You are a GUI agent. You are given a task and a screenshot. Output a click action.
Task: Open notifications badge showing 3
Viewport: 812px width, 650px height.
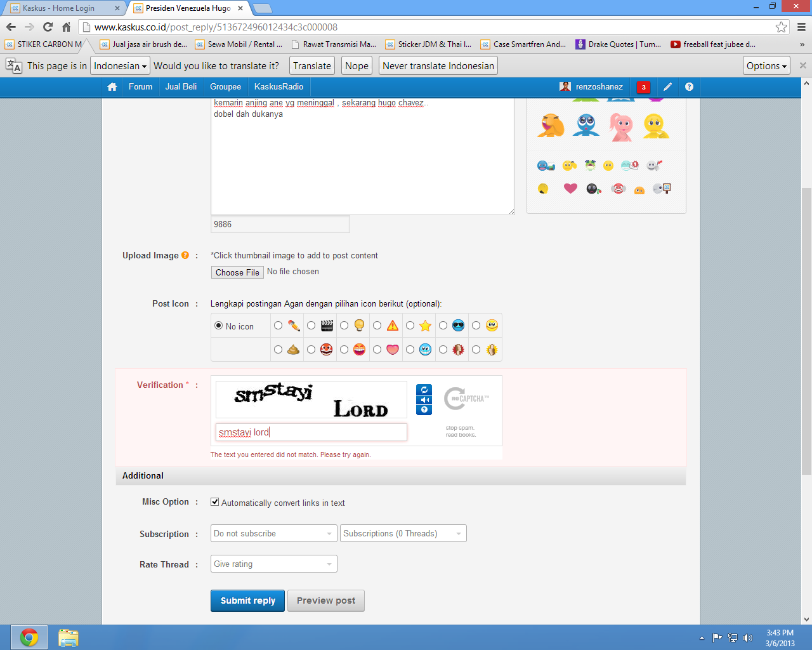point(643,87)
